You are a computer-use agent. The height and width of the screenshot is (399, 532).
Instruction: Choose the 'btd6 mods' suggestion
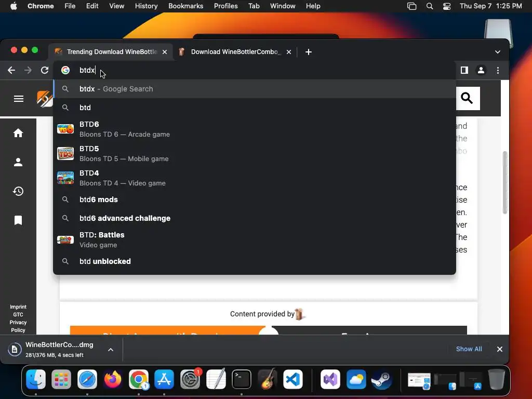tap(255, 199)
